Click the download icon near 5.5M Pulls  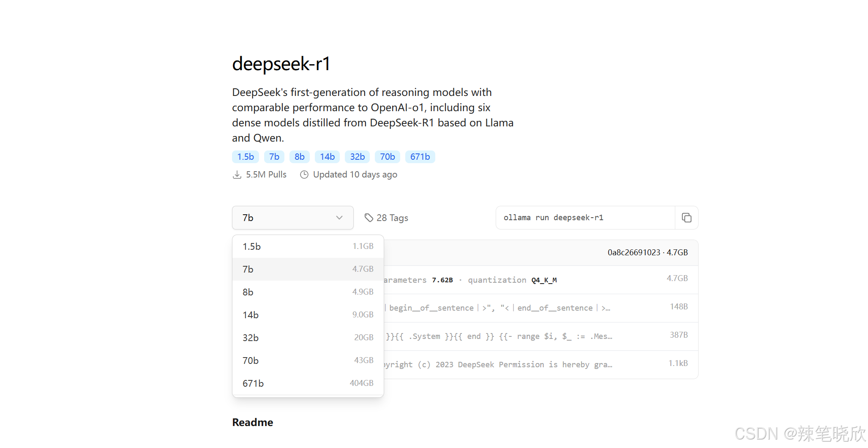tap(237, 175)
